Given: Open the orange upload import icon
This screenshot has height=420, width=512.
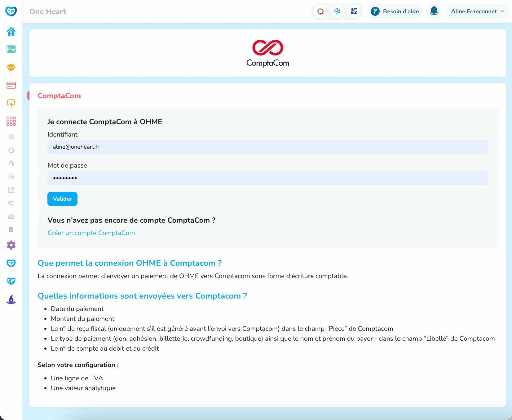Looking at the screenshot, I should (x=11, y=103).
